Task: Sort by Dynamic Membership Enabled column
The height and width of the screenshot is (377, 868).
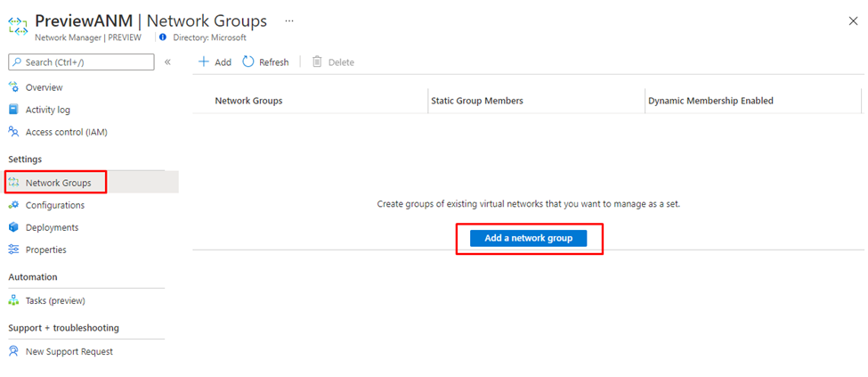Action: (710, 101)
